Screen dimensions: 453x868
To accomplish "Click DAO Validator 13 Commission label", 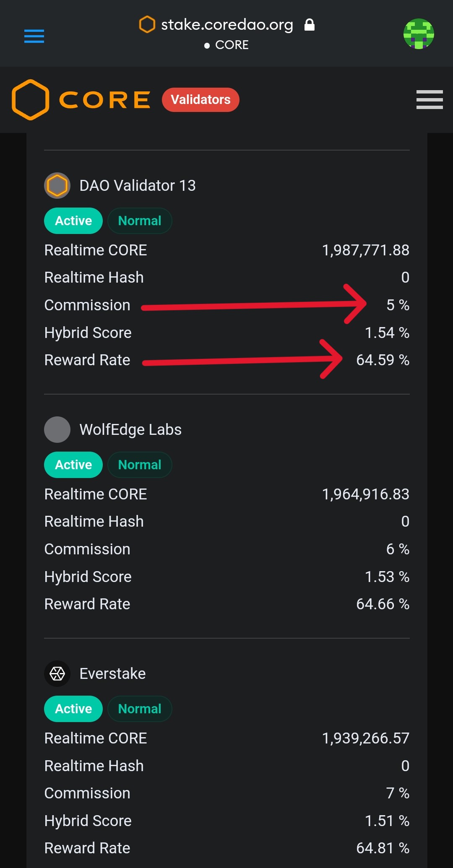I will point(87,305).
